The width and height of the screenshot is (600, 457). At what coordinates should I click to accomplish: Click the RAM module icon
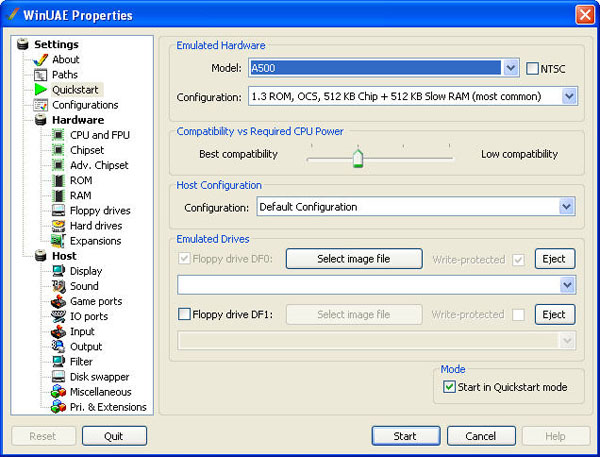tap(58, 196)
